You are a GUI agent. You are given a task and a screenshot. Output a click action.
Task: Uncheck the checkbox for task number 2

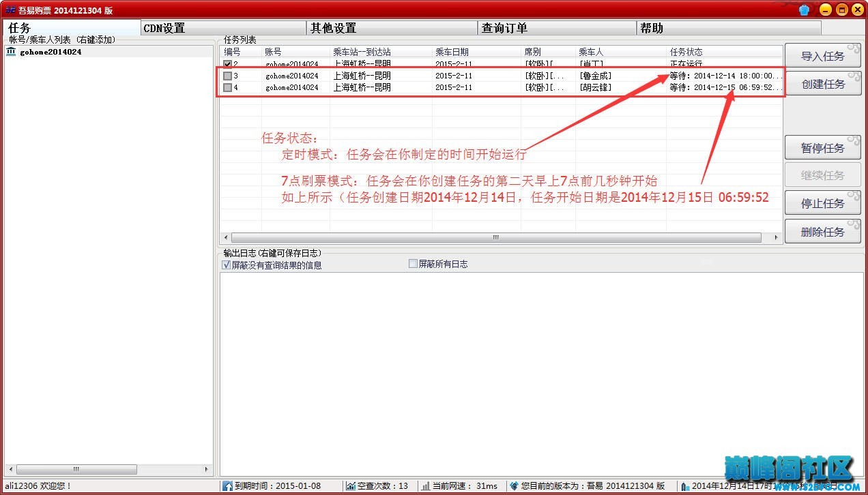tap(228, 64)
